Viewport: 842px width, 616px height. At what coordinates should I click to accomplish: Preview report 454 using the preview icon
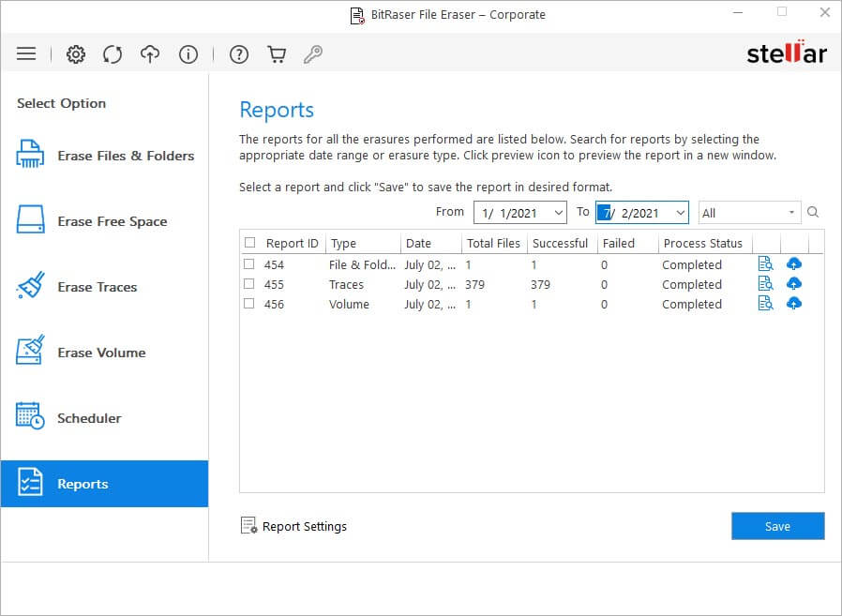click(x=765, y=264)
